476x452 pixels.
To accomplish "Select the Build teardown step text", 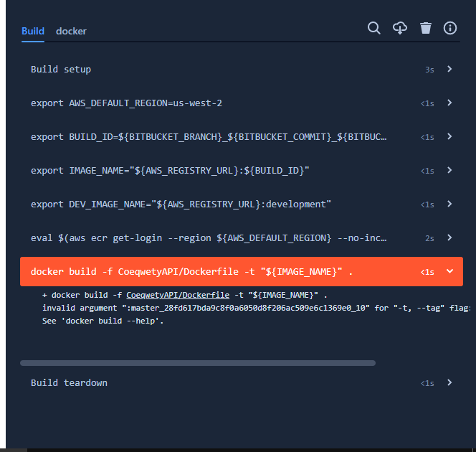I will click(69, 382).
